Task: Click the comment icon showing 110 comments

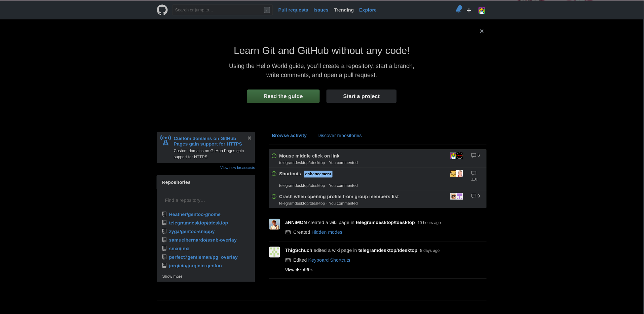Action: [473, 176]
